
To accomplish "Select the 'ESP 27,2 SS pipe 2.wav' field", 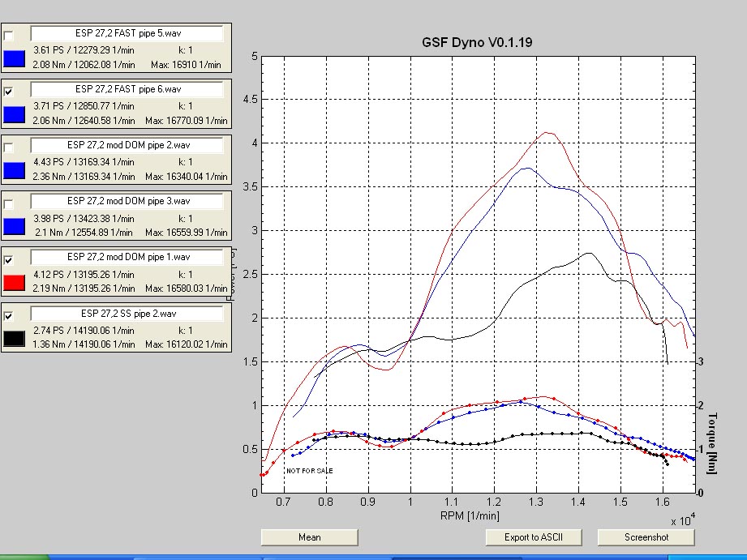I will [127, 313].
